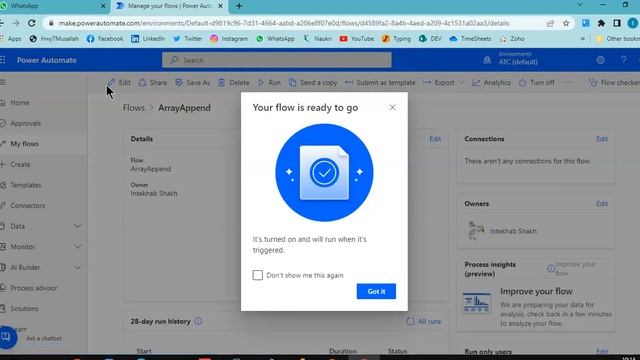Start the flow with the Run command

pos(269,82)
